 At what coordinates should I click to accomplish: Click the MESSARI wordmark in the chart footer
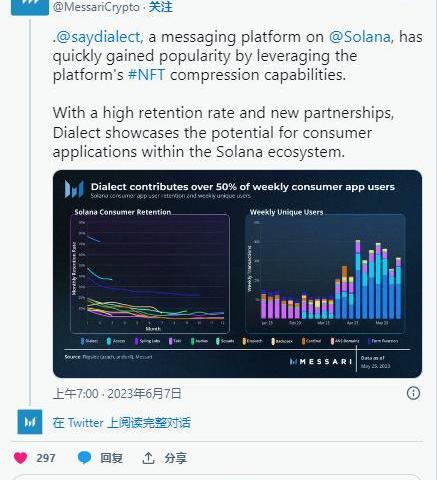pos(321,362)
